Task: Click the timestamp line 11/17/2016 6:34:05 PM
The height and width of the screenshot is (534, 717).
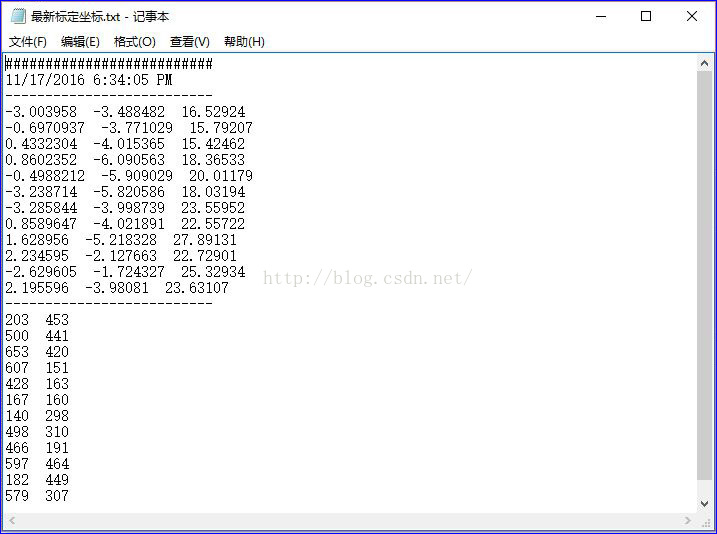Action: point(89,80)
